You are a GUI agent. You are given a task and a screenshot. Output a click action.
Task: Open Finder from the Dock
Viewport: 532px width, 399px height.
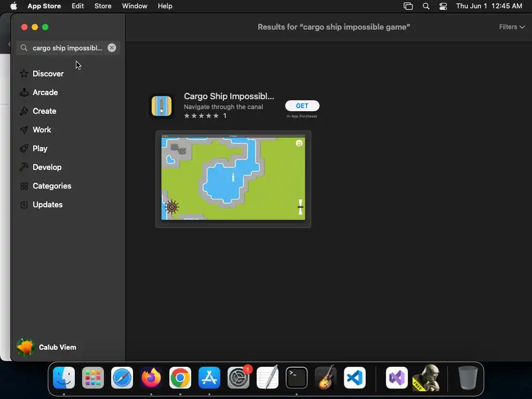point(64,378)
